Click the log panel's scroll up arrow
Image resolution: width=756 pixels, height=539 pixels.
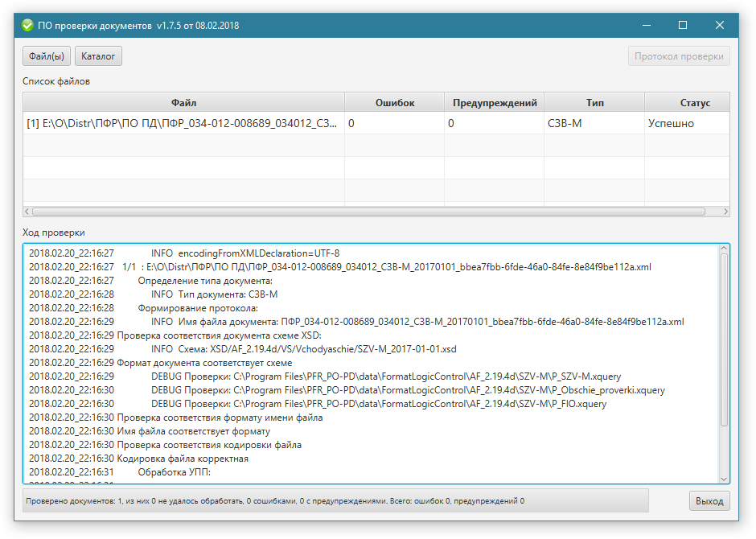[x=724, y=249]
